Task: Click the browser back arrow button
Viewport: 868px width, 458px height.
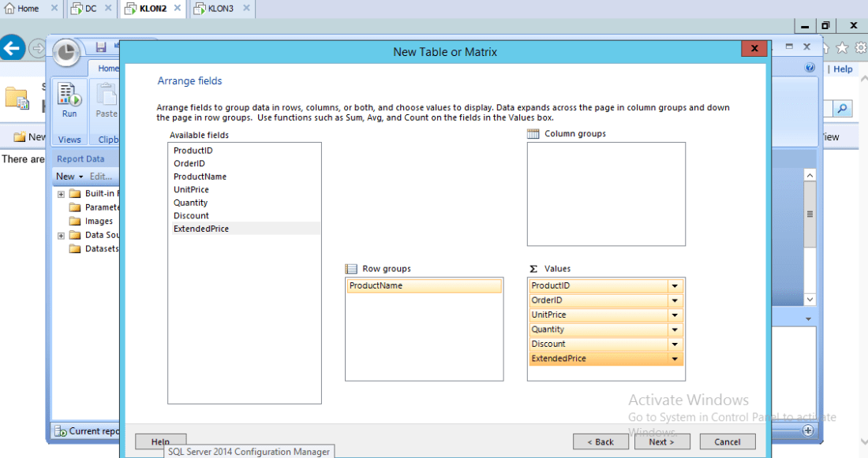Action: 12,49
